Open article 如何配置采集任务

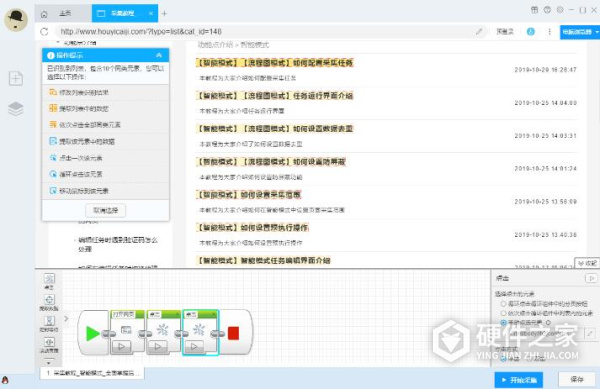(274, 63)
